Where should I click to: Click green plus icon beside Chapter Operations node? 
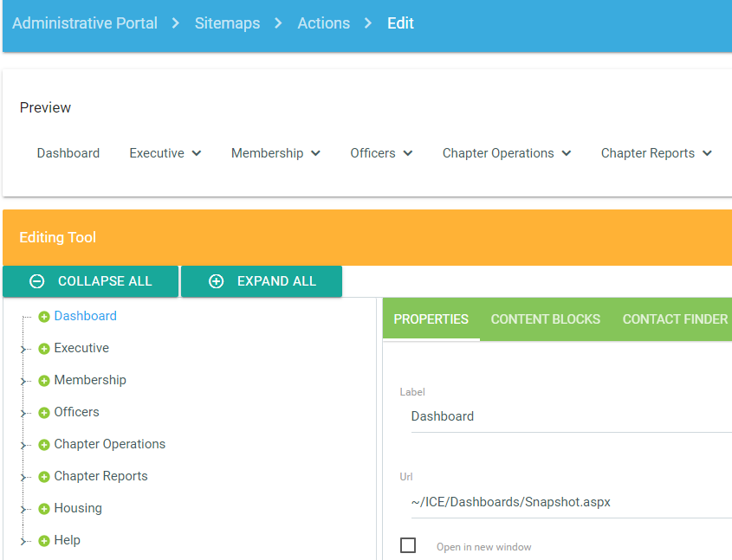[44, 445]
